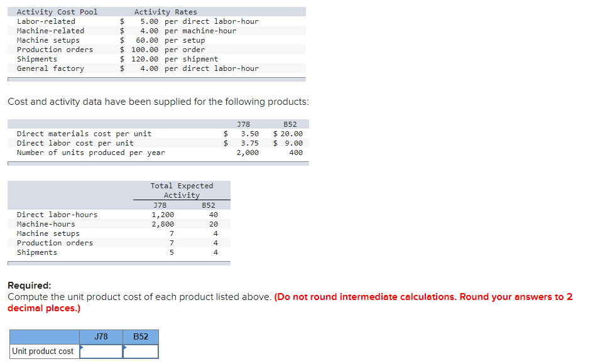This screenshot has height=364, width=600.
Task: Click the J78 unit product cost input cell
Action: pyautogui.click(x=101, y=351)
